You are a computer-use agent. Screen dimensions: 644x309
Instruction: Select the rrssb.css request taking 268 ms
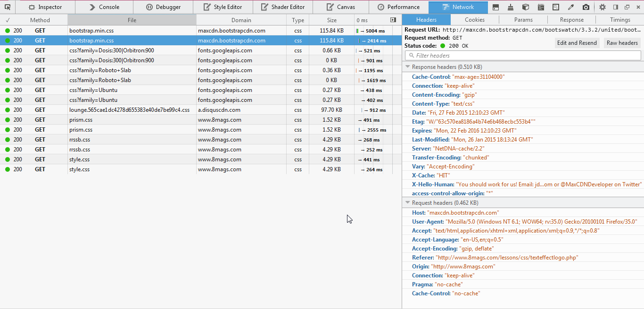click(201, 140)
